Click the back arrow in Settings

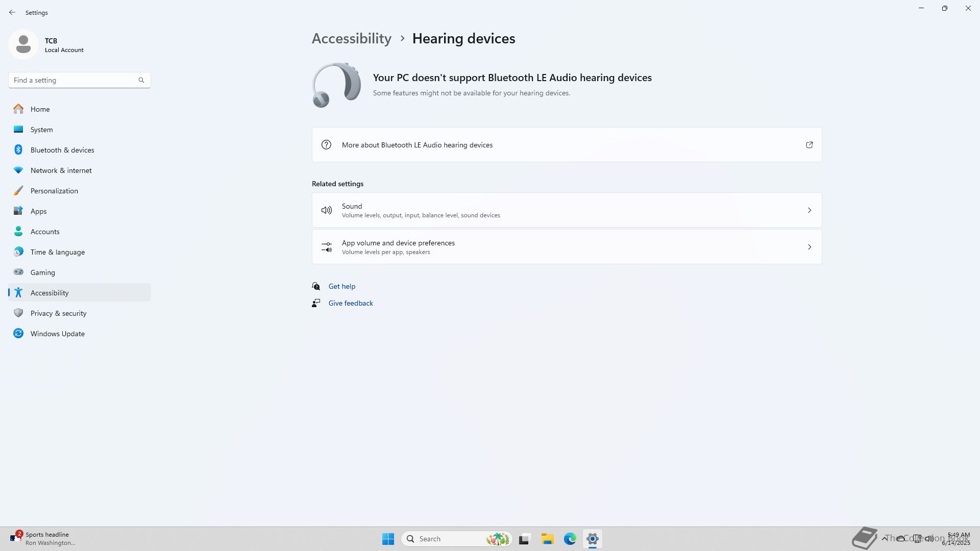(12, 12)
